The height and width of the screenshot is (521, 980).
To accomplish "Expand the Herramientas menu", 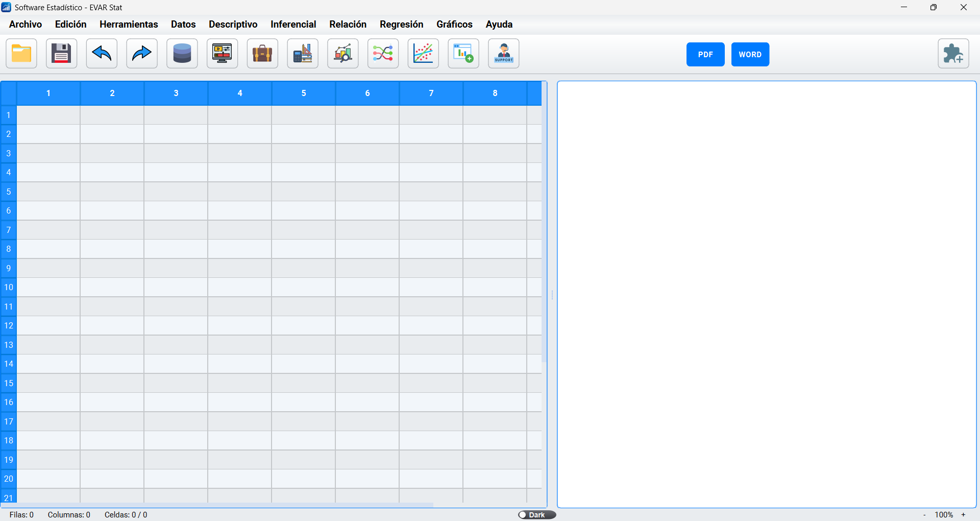I will (x=129, y=25).
